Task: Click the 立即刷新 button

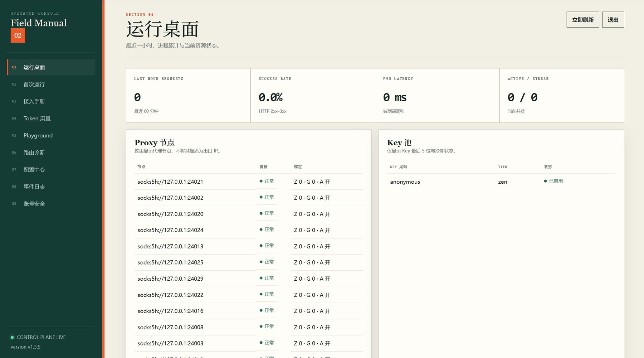Action: tap(583, 20)
